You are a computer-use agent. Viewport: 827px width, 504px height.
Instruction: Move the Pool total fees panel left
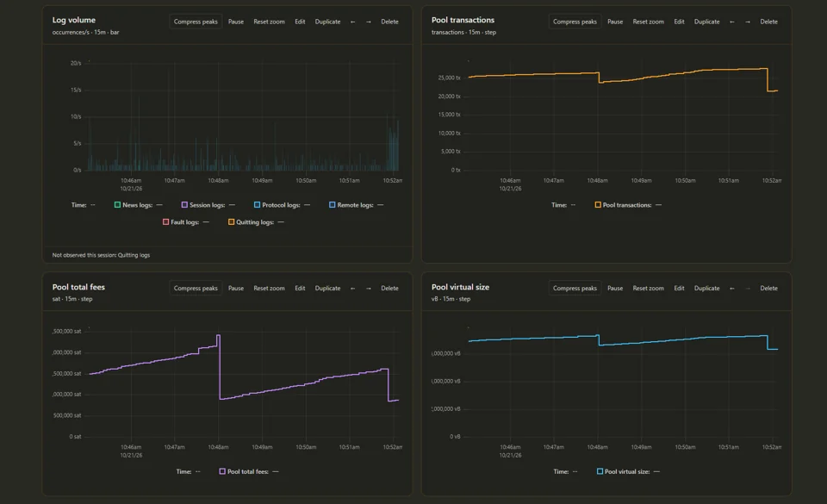[x=353, y=289]
